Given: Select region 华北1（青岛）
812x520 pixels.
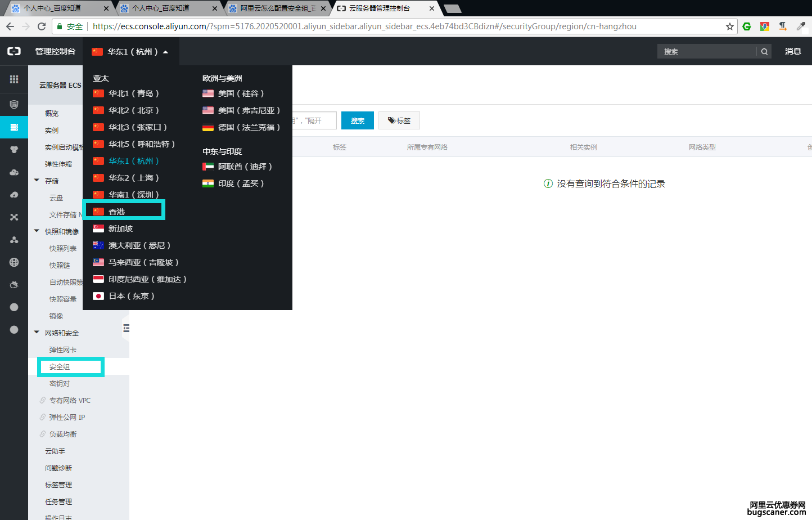Looking at the screenshot, I should (x=126, y=93).
